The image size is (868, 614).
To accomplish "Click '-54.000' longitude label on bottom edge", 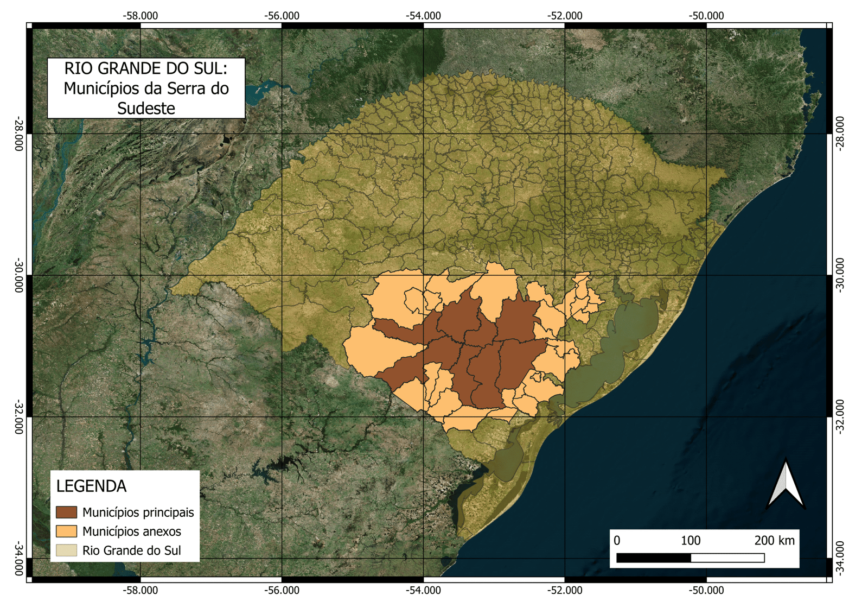I will pyautogui.click(x=423, y=590).
